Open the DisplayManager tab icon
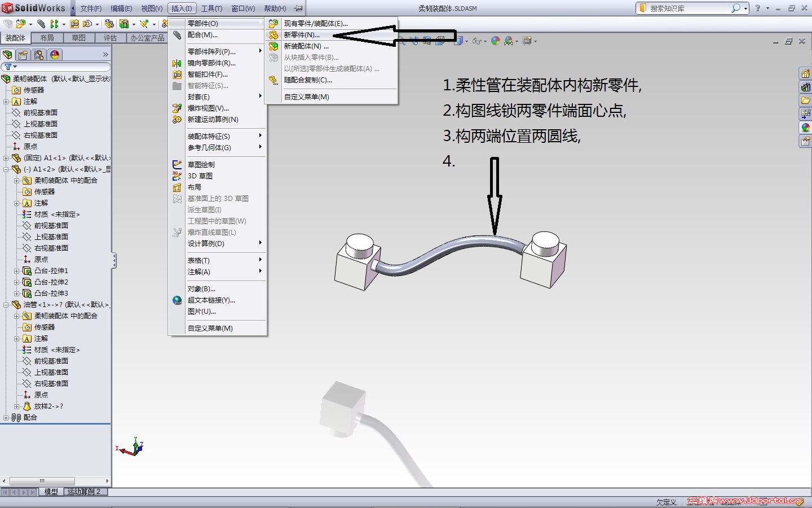The image size is (812, 508). coord(55,55)
